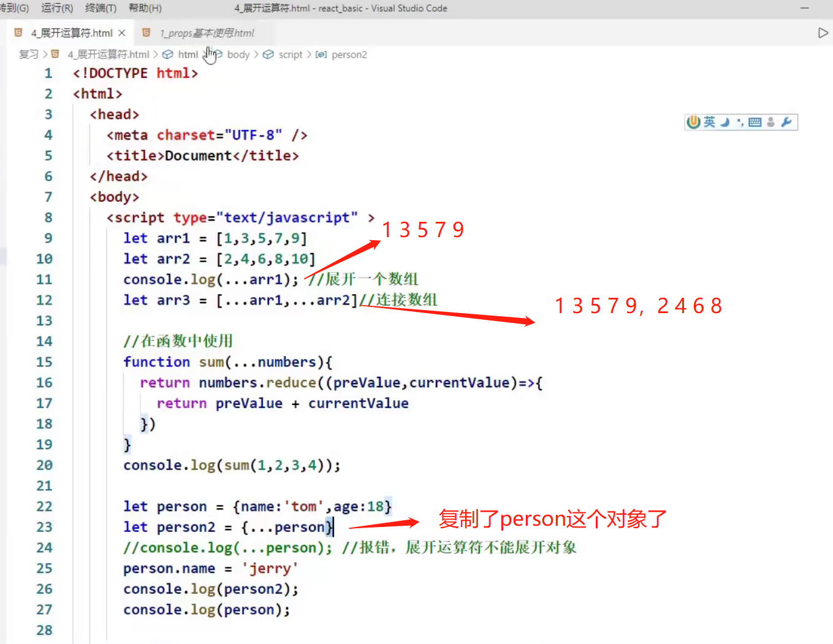833x644 pixels.
Task: Click the let arr2 = [2,4,6,8,10] line
Action: [x=219, y=259]
